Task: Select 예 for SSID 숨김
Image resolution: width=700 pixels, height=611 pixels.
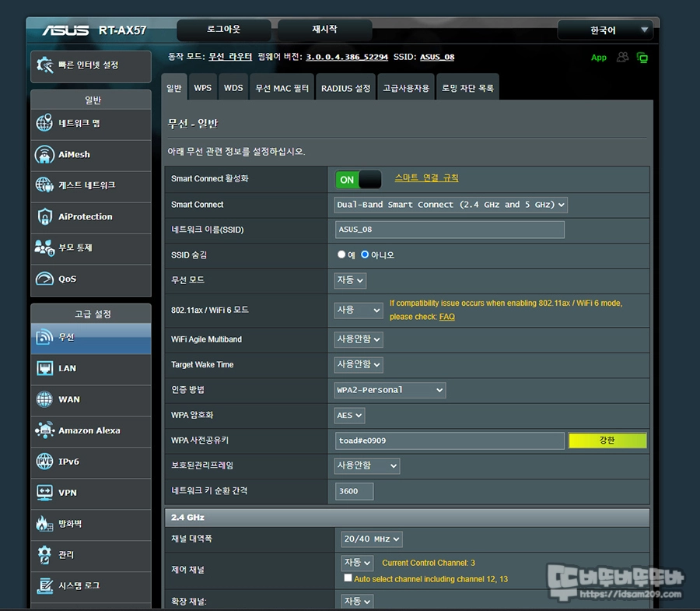Action: pos(341,255)
